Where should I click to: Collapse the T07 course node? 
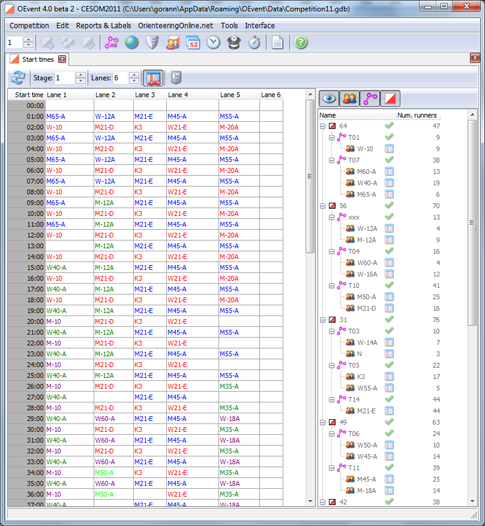(x=331, y=160)
